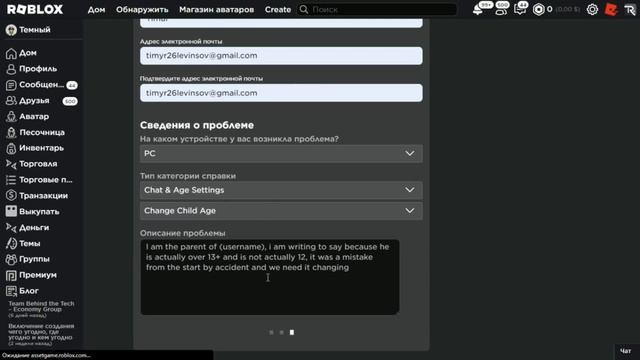
Task: Open Профиль from the sidebar
Action: 31,69
